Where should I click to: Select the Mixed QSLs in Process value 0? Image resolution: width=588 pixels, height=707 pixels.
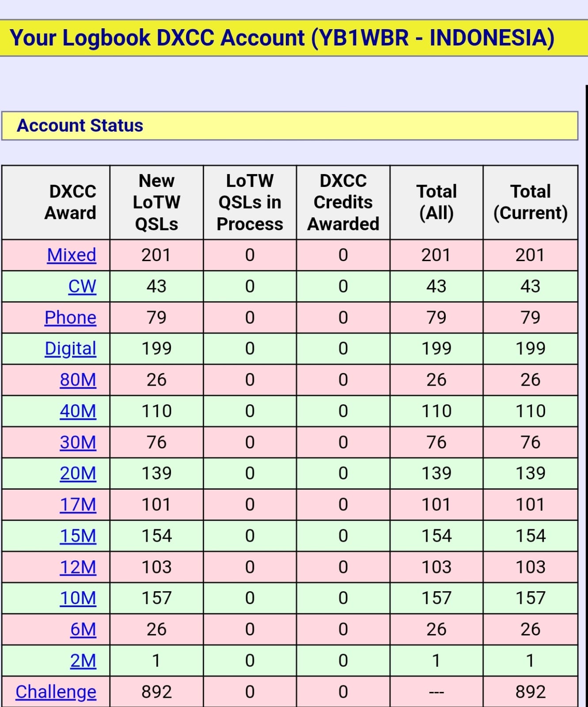pyautogui.click(x=250, y=255)
